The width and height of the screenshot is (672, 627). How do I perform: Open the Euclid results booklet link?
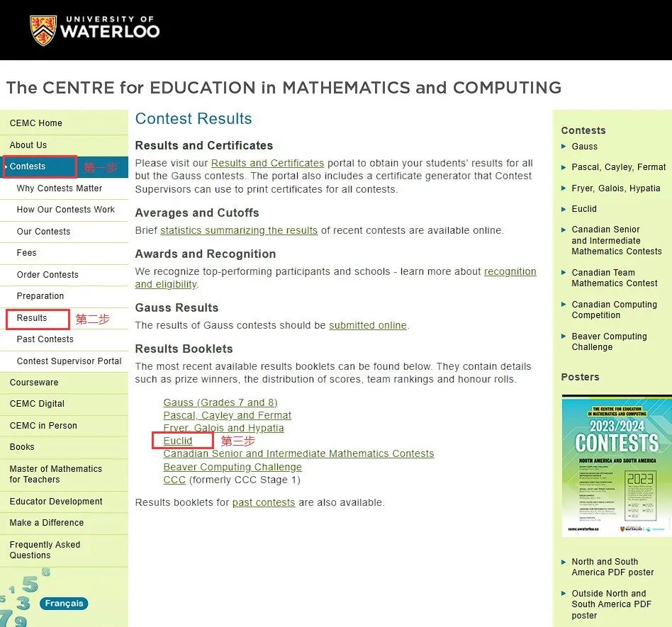click(177, 441)
